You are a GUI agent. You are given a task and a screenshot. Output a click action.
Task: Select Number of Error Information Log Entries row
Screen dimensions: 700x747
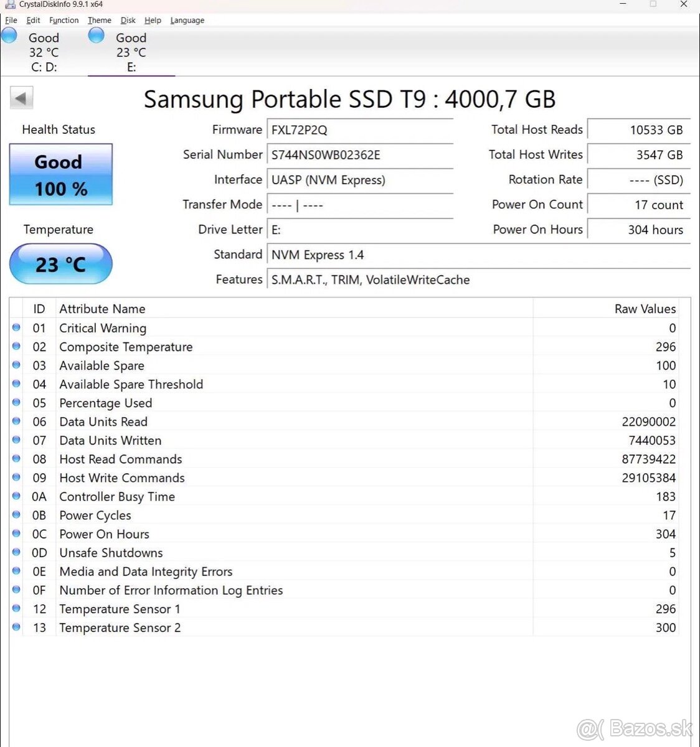pyautogui.click(x=344, y=590)
